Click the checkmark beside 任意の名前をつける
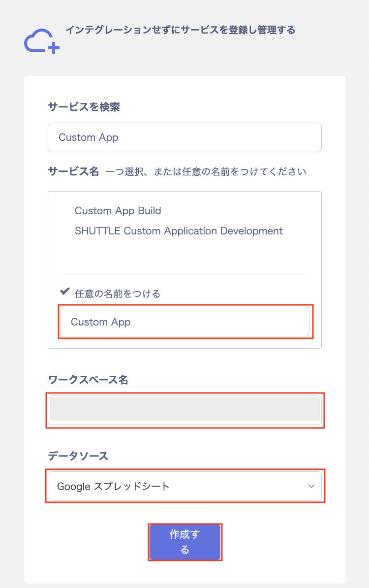This screenshot has height=588, width=369. pyautogui.click(x=64, y=292)
